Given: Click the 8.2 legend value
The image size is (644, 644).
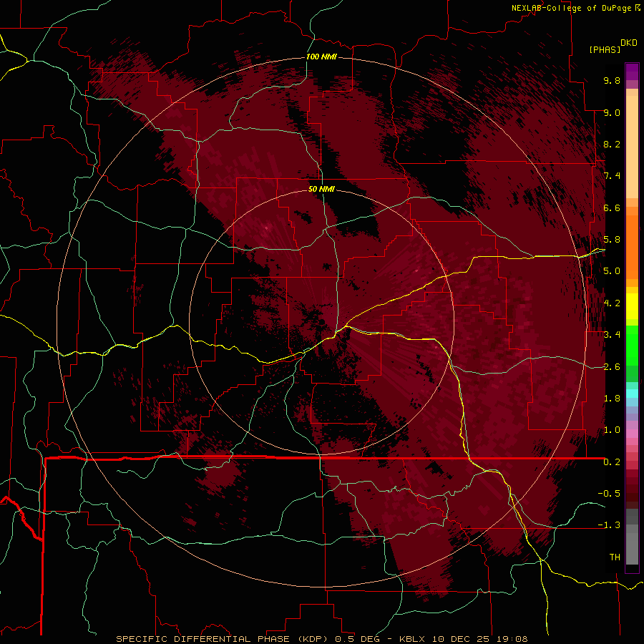Looking at the screenshot, I should point(612,144).
